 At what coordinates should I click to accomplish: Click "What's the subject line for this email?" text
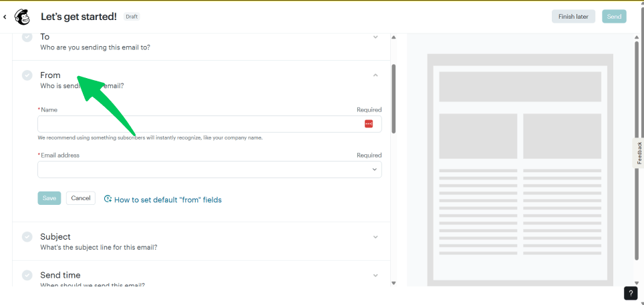[x=99, y=248]
